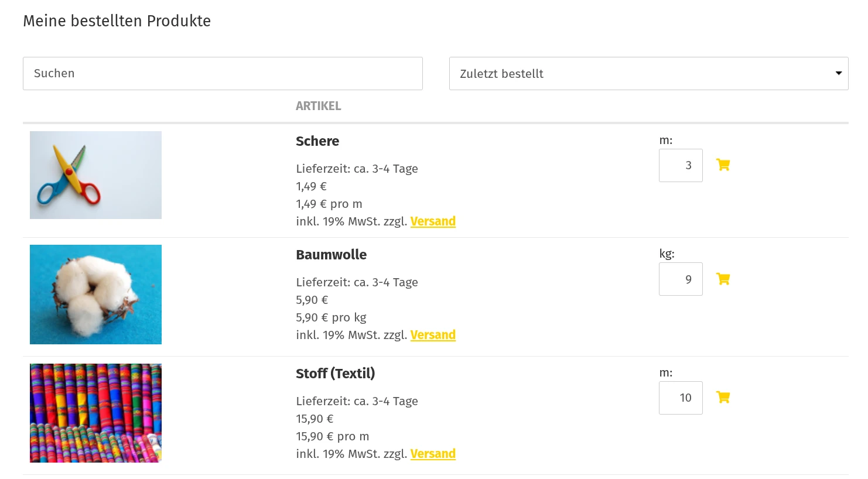The width and height of the screenshot is (868, 479).
Task: Expand the 'Zuletzt bestellt' sort dropdown
Action: (648, 74)
